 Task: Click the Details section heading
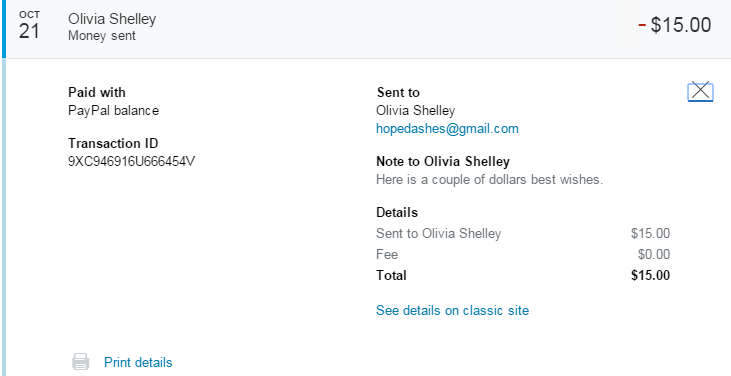397,212
